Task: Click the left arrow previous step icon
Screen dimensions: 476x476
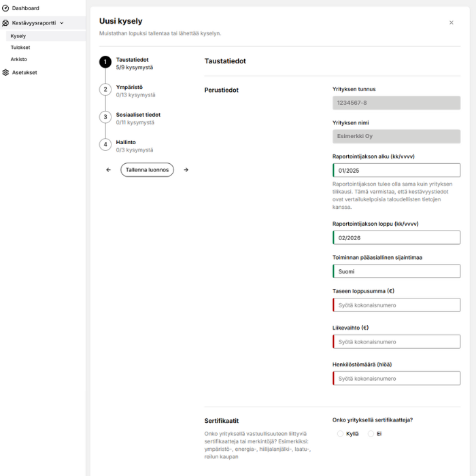Action: pyautogui.click(x=108, y=170)
